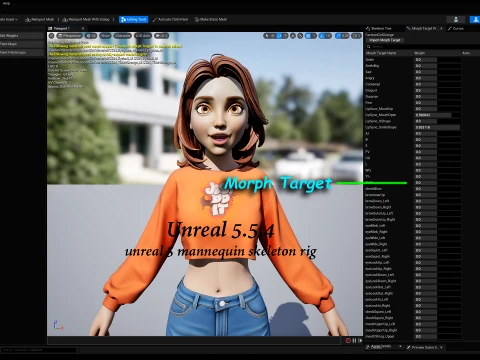Click Reimport Mesh With Dialog button
The height and width of the screenshot is (360, 480).
[86, 19]
